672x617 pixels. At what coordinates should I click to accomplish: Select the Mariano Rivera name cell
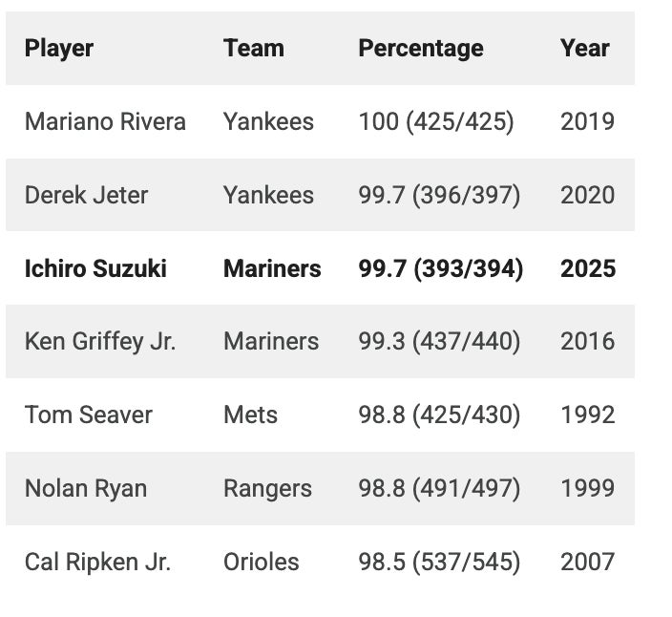[105, 121]
